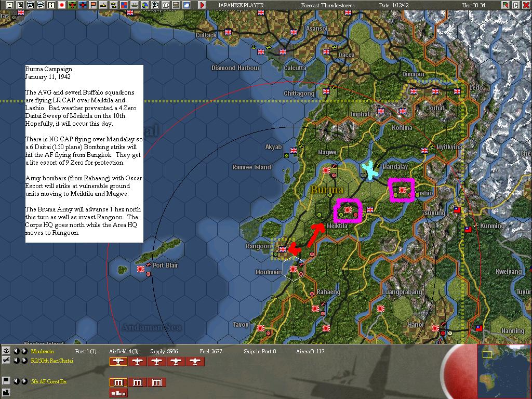
Task: Click the red industry bar-chart icon
Action: pyautogui.click(x=118, y=393)
